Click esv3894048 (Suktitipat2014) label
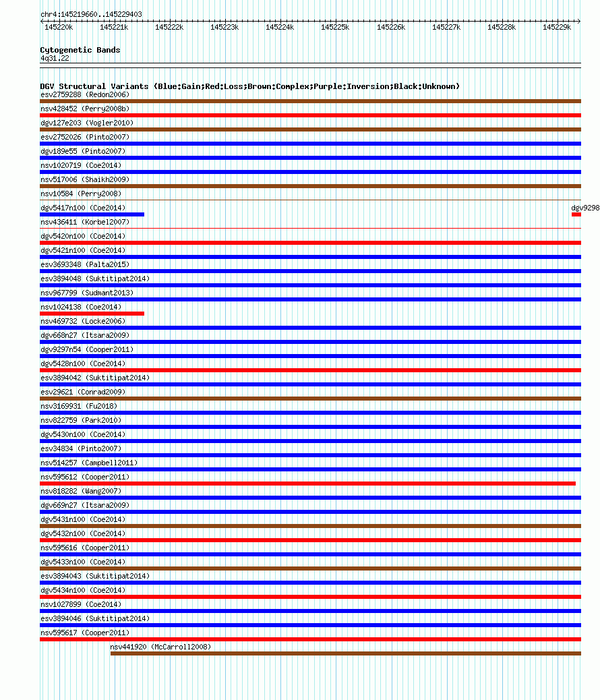 click(95, 279)
